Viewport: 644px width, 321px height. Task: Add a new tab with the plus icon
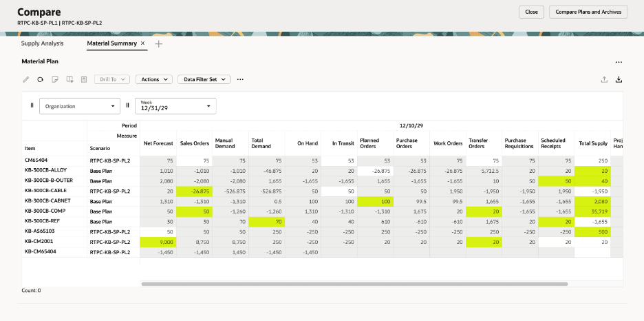point(158,44)
